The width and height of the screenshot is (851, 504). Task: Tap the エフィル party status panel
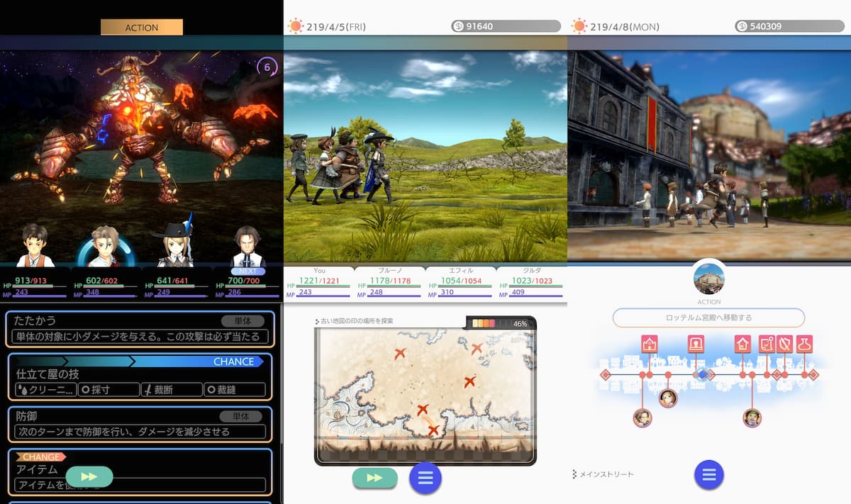point(461,281)
